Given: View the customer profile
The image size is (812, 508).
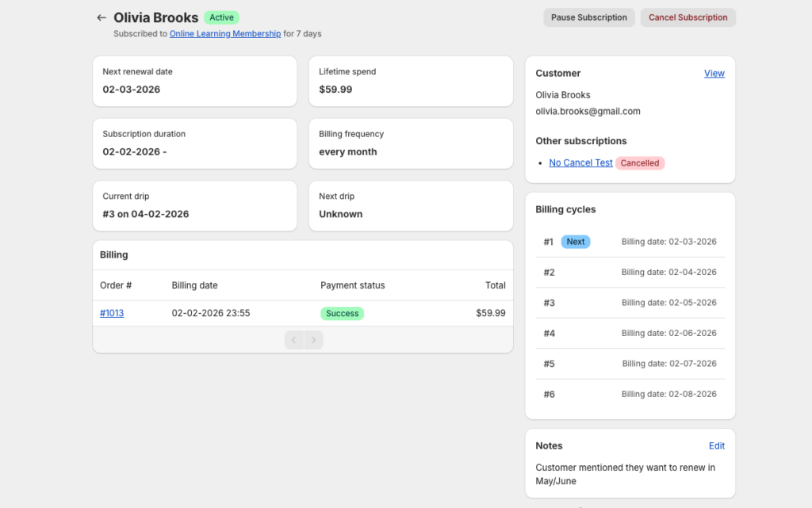Looking at the screenshot, I should click(x=714, y=73).
